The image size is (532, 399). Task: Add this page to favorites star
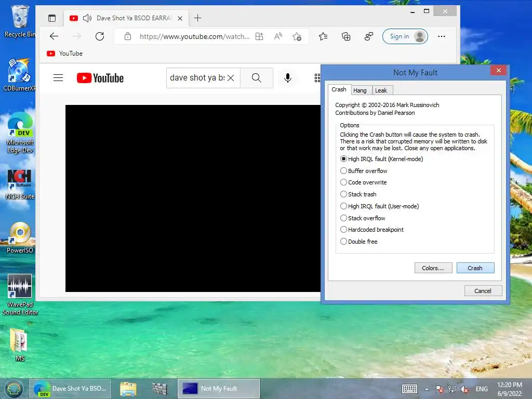297,36
